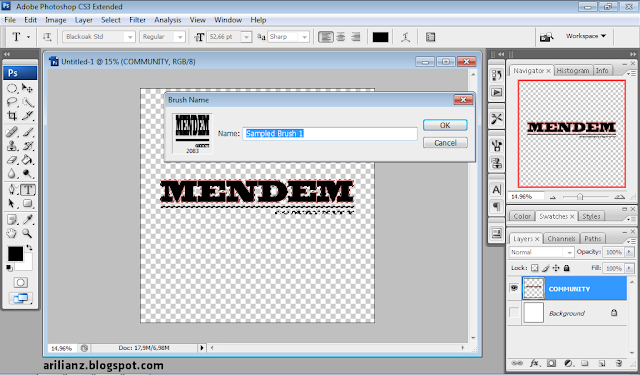Select the Paint Bucket tool
Image resolution: width=640 pixels, height=375 pixels.
click(27, 160)
